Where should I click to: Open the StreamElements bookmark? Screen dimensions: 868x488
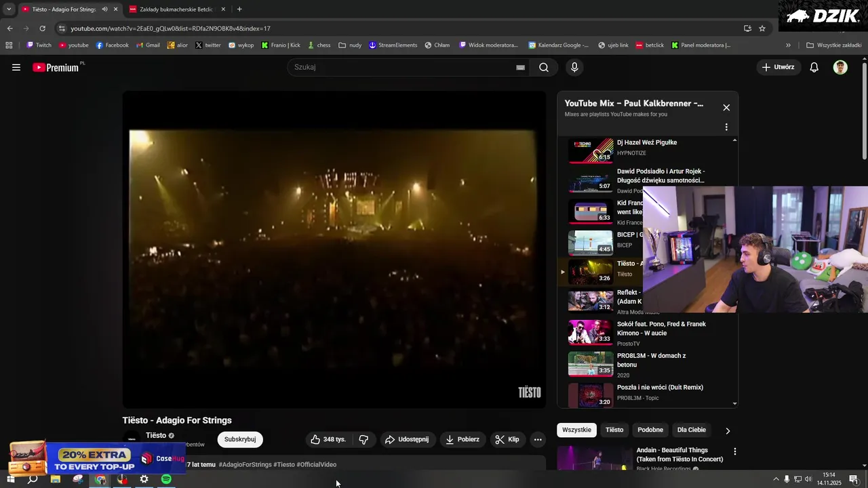coord(393,45)
